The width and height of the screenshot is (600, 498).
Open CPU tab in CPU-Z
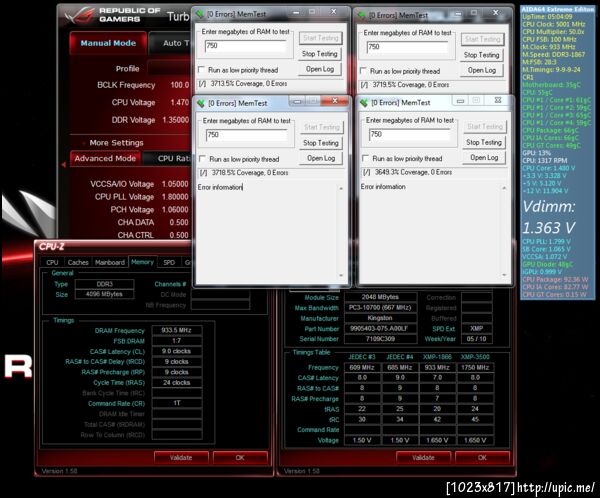pos(52,262)
